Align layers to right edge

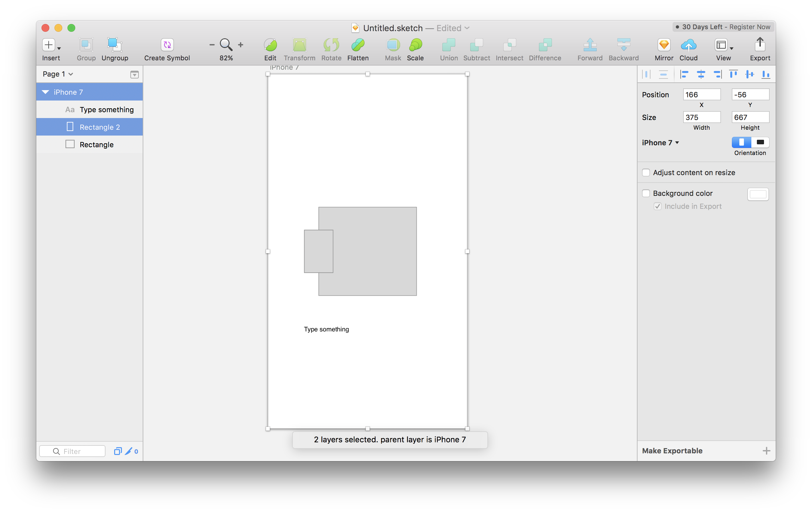pyautogui.click(x=717, y=74)
